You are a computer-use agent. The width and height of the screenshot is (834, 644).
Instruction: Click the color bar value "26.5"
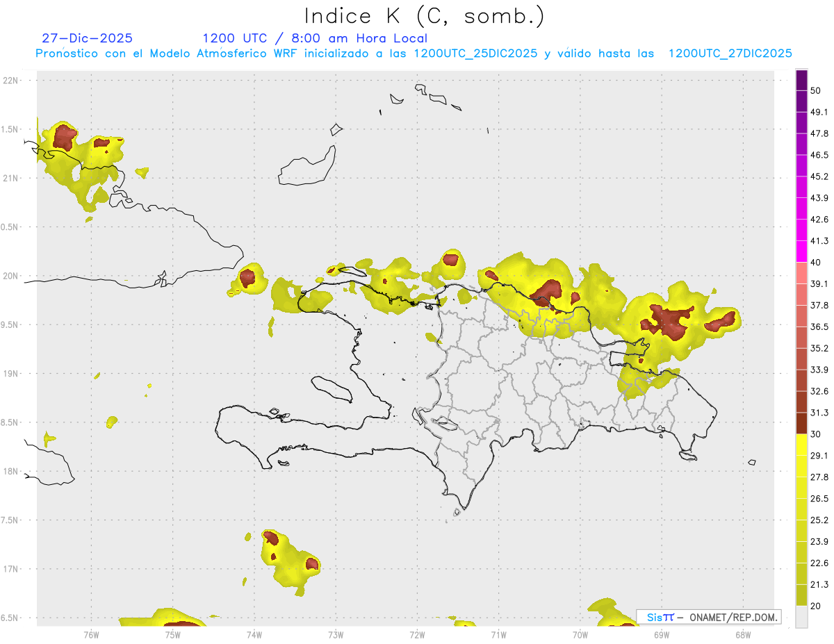(819, 499)
